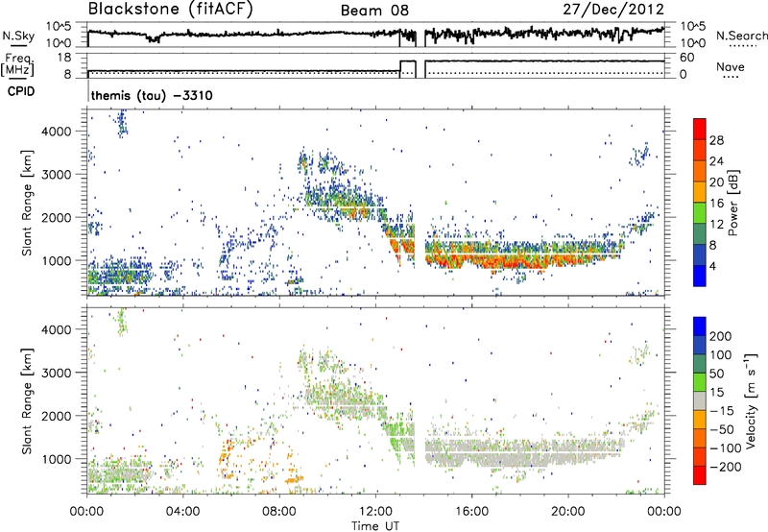
Task: Click the "-50" Velocity colorbar value
Action: pos(723,429)
